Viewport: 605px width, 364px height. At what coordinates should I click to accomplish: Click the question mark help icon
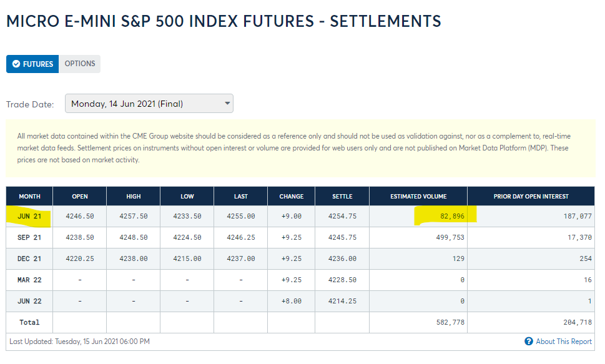coord(529,342)
